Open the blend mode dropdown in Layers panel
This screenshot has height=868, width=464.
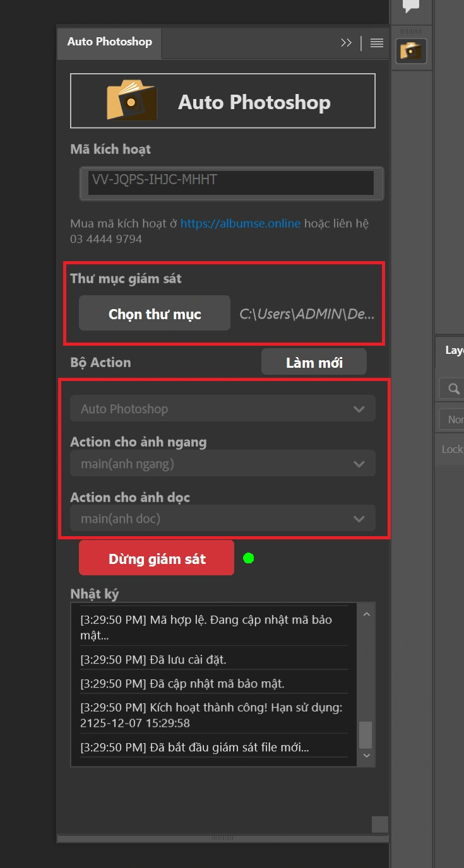coord(452,419)
